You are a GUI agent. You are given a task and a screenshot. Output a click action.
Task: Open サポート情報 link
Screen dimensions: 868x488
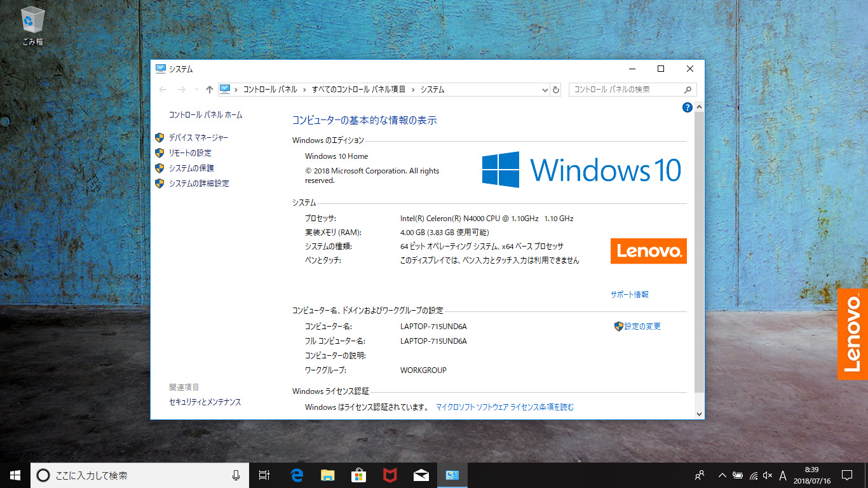630,295
